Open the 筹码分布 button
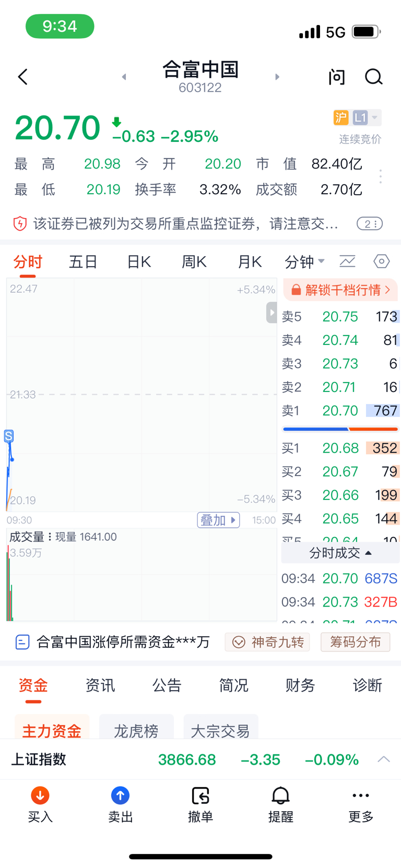This screenshot has width=401, height=868. (x=355, y=642)
